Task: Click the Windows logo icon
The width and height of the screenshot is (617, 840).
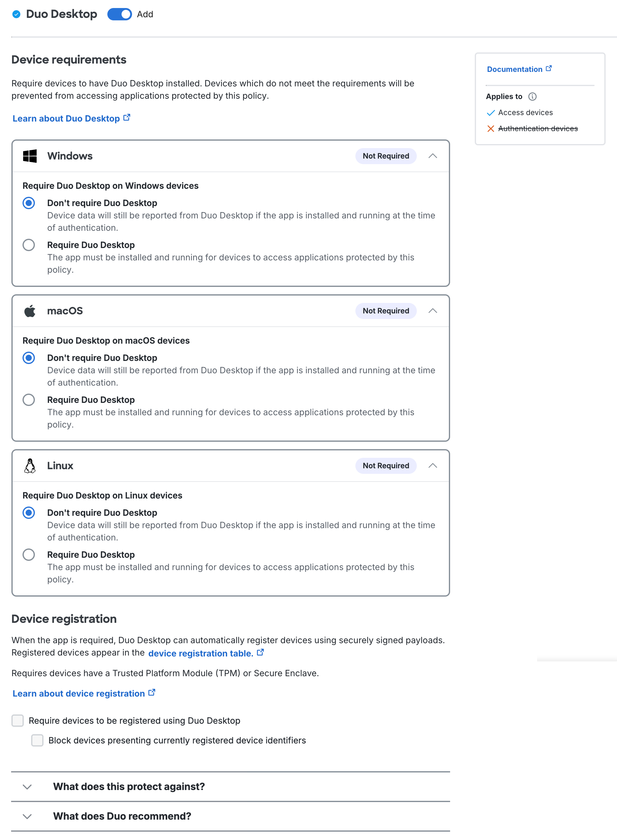Action: pyautogui.click(x=30, y=156)
